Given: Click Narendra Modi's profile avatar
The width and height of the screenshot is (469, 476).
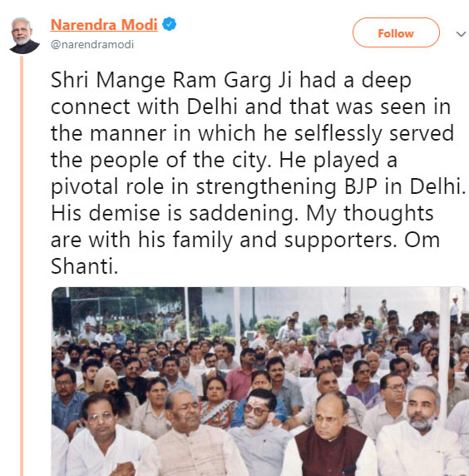Looking at the screenshot, I should [25, 36].
